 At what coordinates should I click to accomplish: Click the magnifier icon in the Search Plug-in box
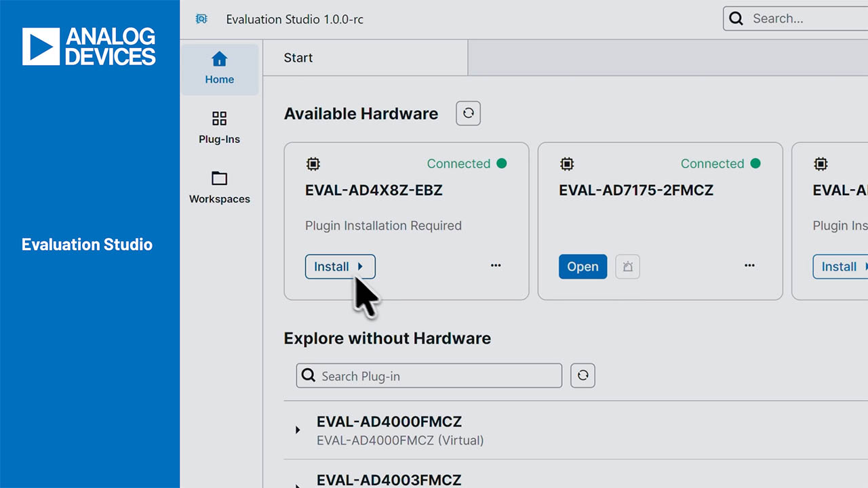coord(309,375)
